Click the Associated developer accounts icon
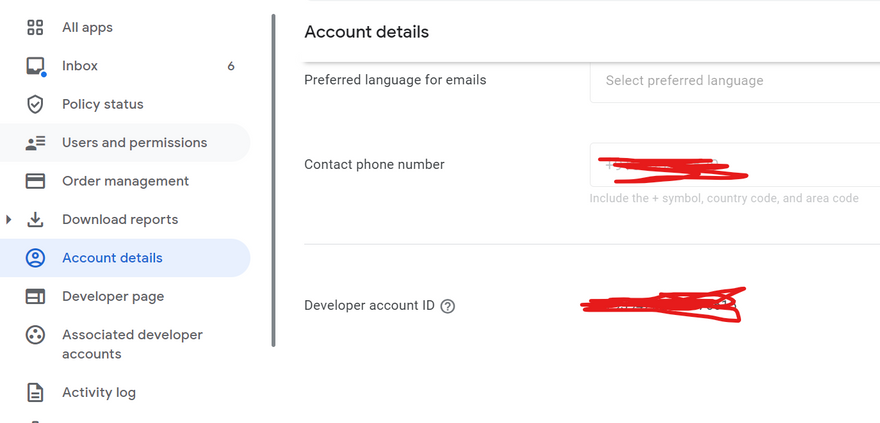 coord(35,335)
